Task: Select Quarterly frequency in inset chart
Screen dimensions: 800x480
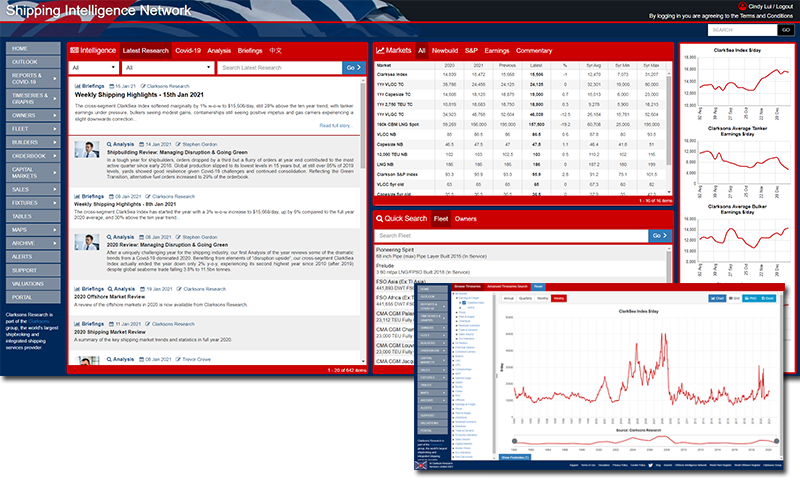Action: tap(526, 298)
